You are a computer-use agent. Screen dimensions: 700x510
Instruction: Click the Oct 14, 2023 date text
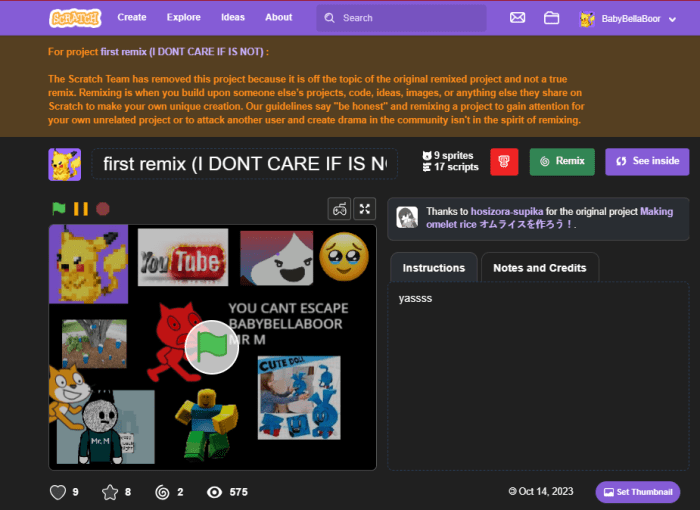546,492
